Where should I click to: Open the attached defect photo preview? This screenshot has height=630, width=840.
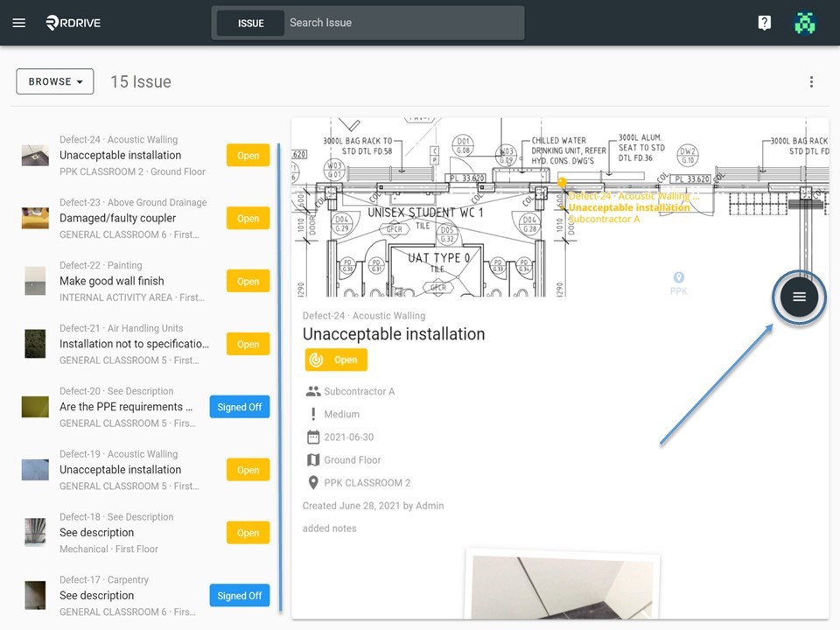(563, 585)
